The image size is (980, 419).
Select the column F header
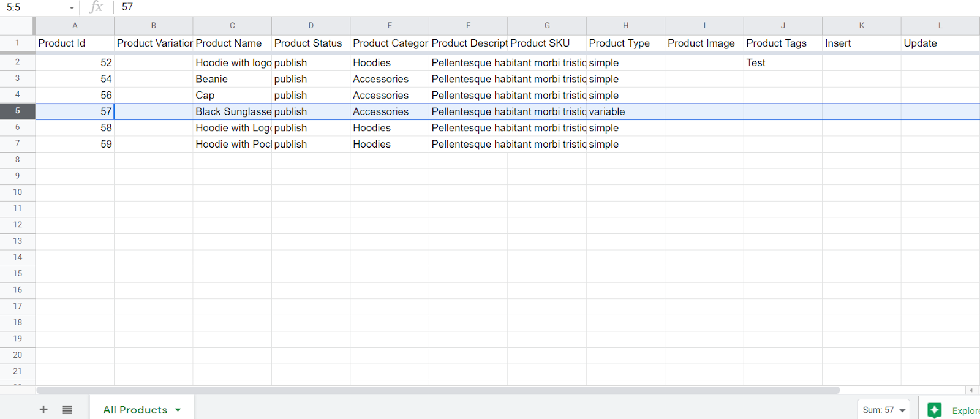[469, 26]
